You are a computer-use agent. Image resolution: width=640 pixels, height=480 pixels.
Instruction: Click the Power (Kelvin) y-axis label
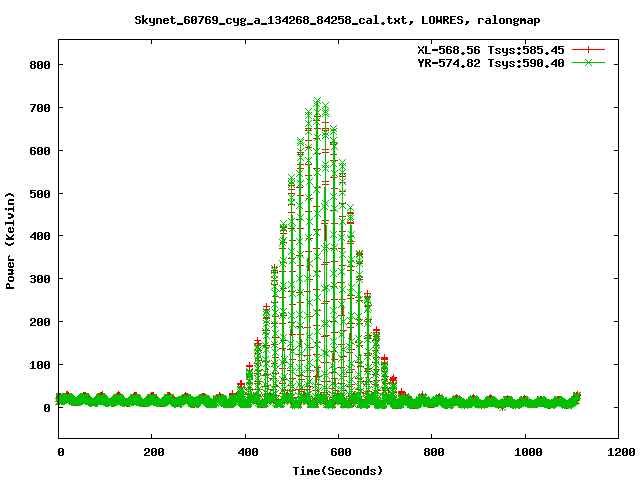pyautogui.click(x=10, y=241)
